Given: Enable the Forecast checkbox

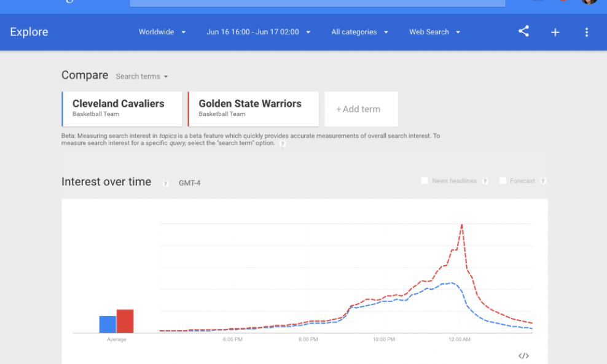Looking at the screenshot, I should click(x=503, y=180).
